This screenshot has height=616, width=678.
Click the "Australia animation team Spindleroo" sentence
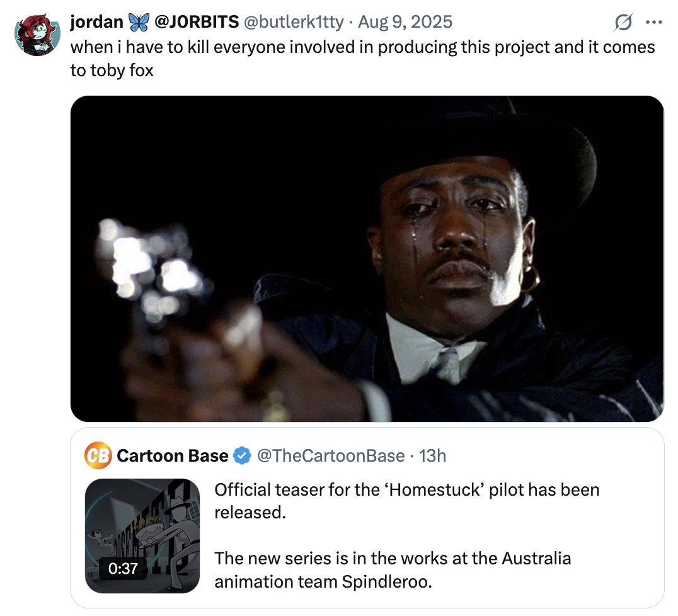tap(393, 569)
